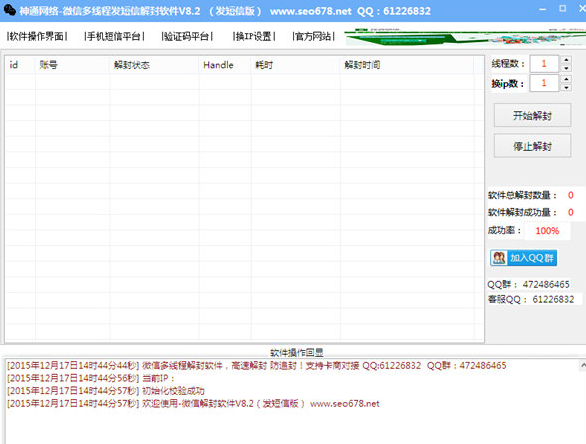This screenshot has height=444, width=586.
Task: Click the 解封状态 column header
Action: [x=154, y=65]
